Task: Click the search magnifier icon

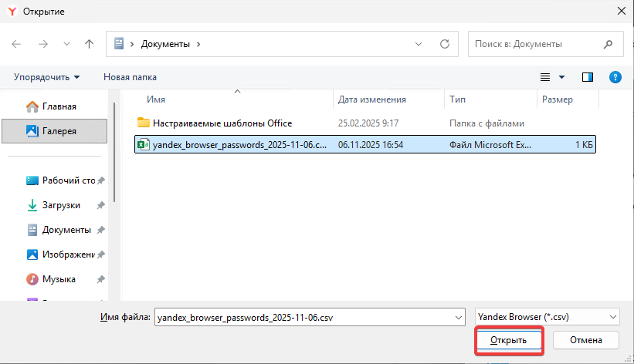Action: 608,44
